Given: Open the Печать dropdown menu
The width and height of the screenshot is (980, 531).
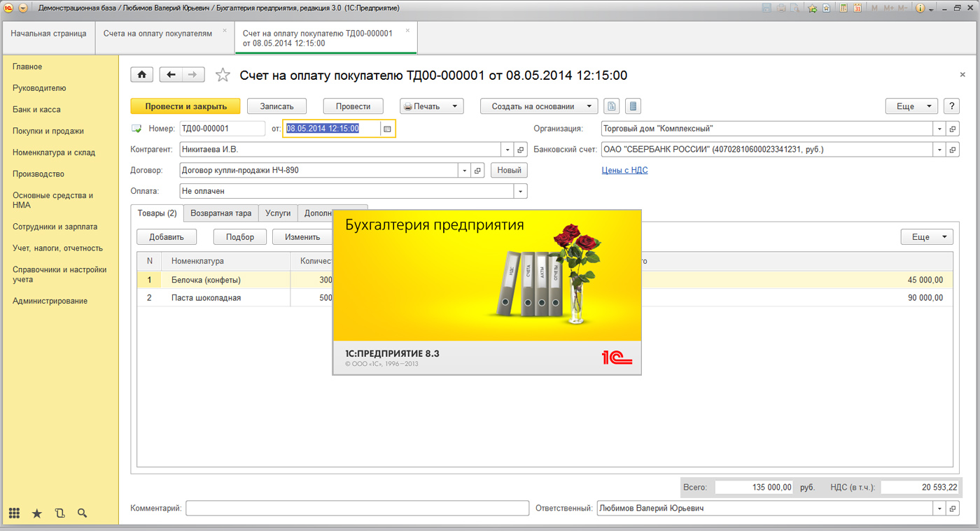Looking at the screenshot, I should (x=431, y=106).
